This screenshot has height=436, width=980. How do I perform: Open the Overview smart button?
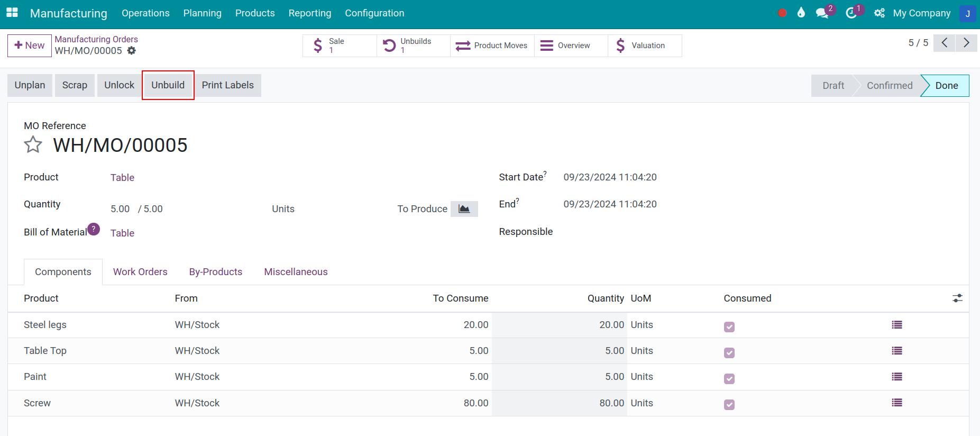[x=571, y=46]
